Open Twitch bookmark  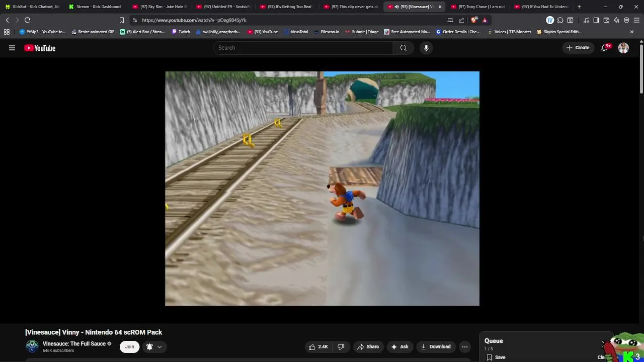[181, 32]
